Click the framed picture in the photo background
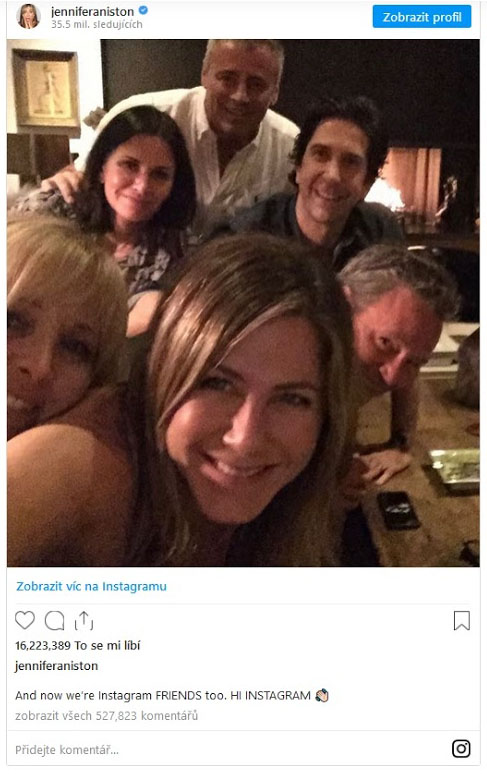The image size is (487, 774). point(45,91)
